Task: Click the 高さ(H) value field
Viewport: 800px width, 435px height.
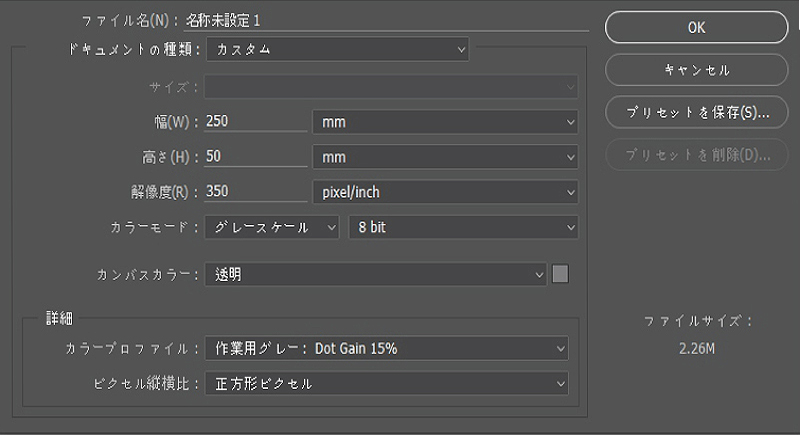Action: (x=255, y=157)
